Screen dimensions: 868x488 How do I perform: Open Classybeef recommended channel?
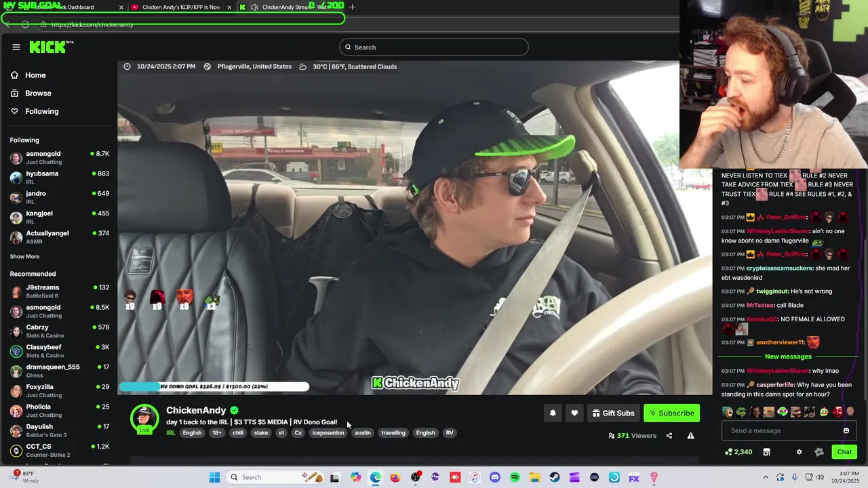(59, 351)
